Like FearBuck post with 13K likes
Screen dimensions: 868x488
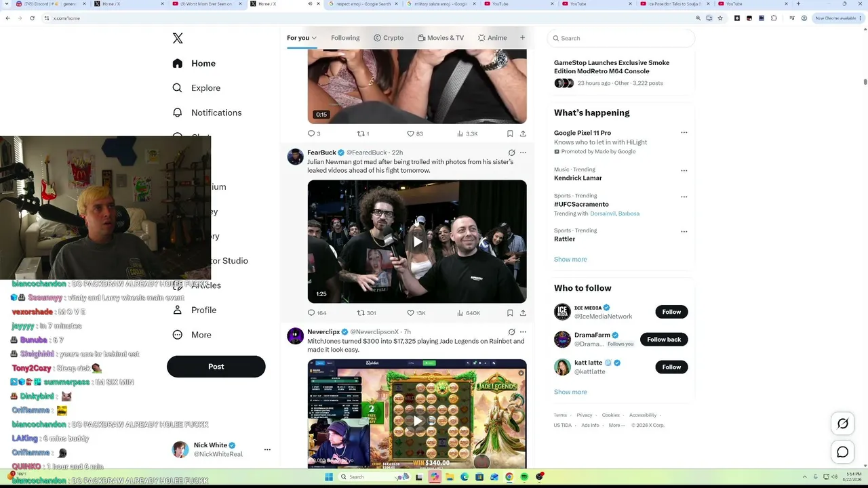[x=416, y=312]
